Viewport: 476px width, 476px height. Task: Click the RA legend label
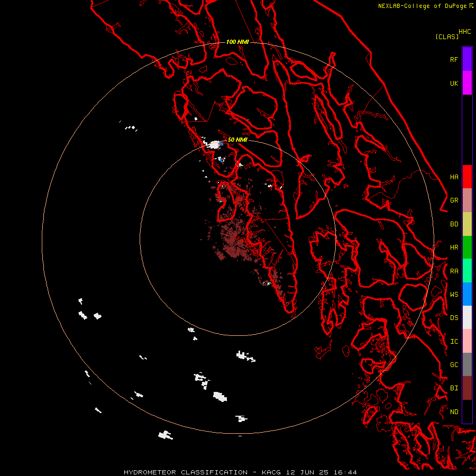[454, 271]
